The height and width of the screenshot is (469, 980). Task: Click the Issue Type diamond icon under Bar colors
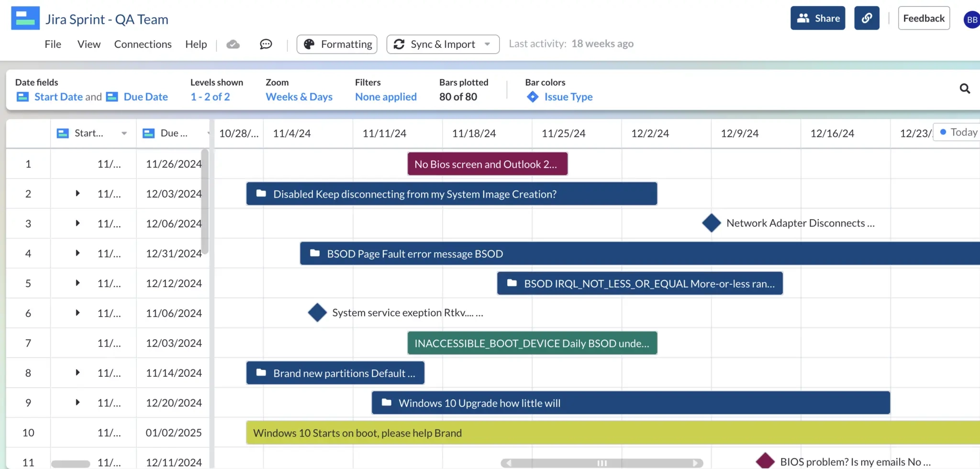(x=532, y=97)
